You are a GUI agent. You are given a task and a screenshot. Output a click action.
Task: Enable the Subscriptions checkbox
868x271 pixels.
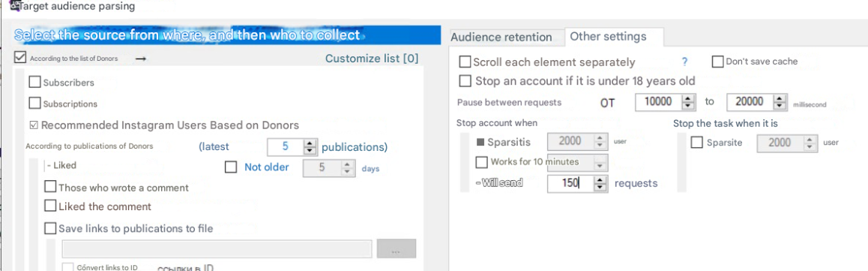tap(35, 103)
